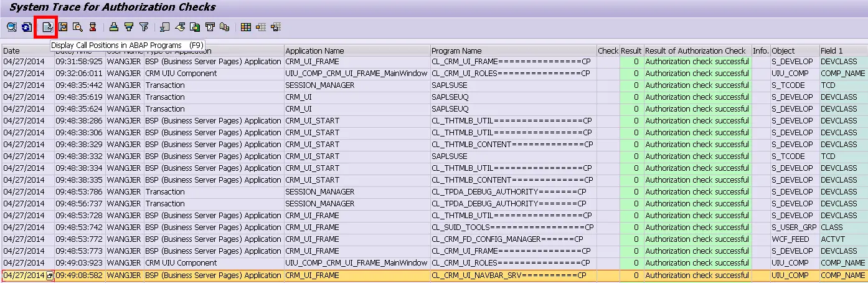Change table layout with colored grid icon
The image size is (868, 283).
coord(246,27)
